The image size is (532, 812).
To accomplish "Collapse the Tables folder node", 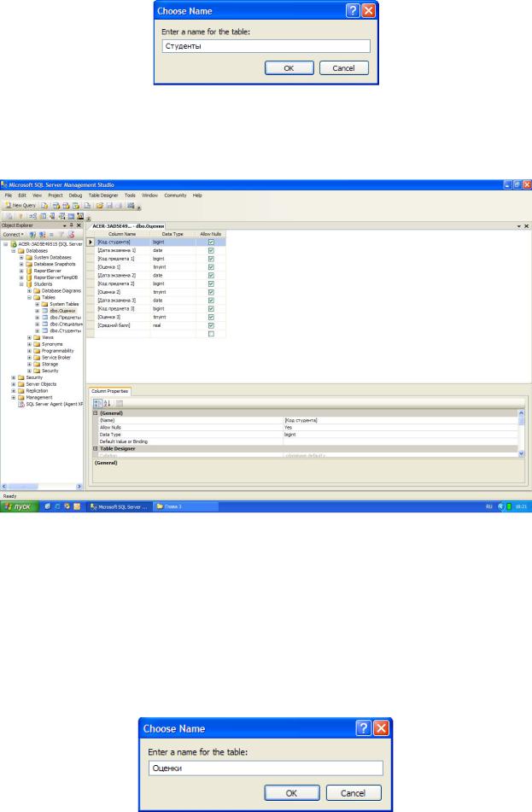I will tap(29, 298).
